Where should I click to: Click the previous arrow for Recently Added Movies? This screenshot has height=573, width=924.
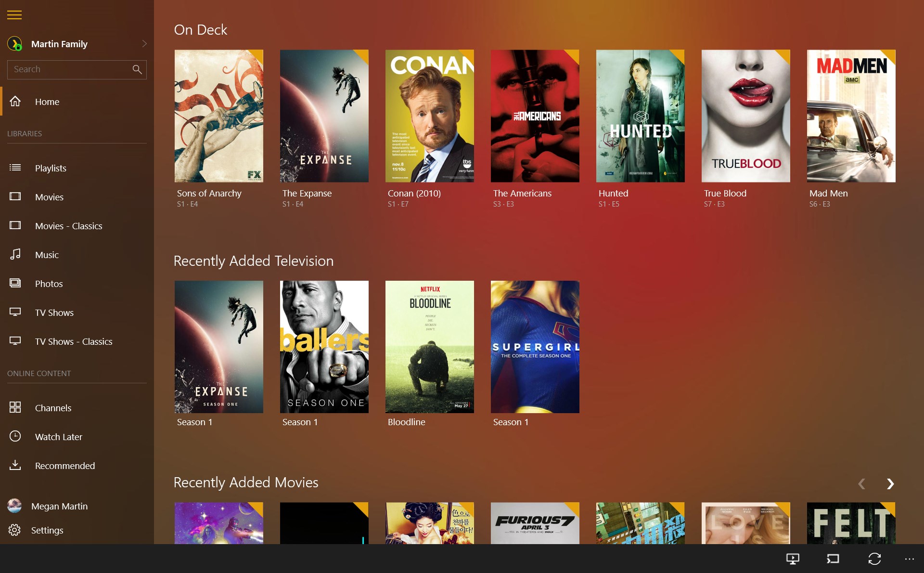(862, 484)
